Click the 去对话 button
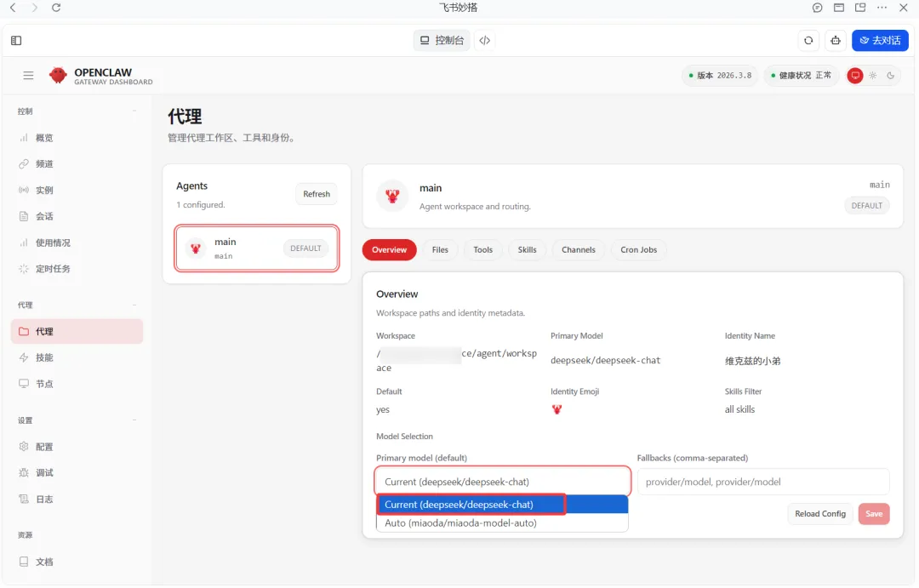This screenshot has height=588, width=919. 880,41
